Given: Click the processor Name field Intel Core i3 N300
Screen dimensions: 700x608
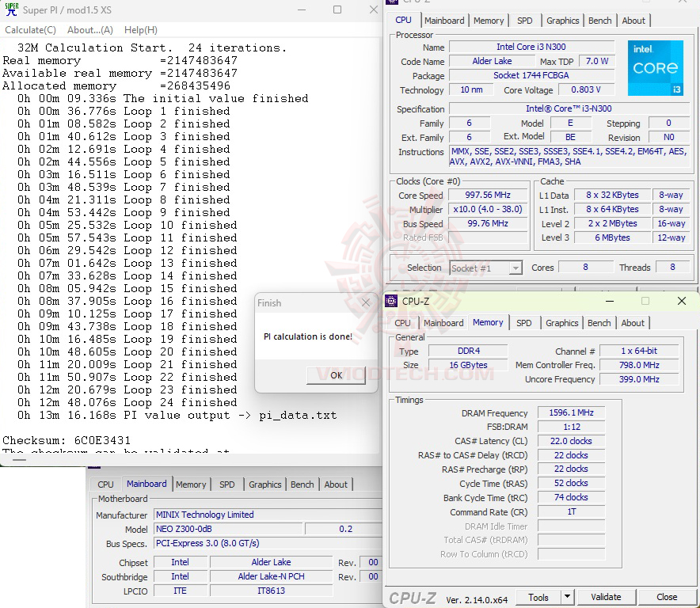Looking at the screenshot, I should 531,47.
